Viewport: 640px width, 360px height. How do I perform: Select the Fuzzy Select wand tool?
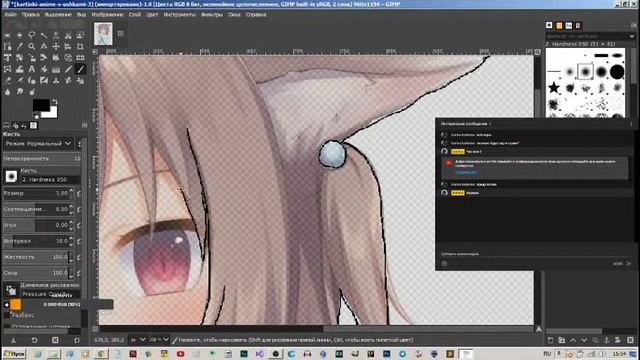(x=44, y=36)
